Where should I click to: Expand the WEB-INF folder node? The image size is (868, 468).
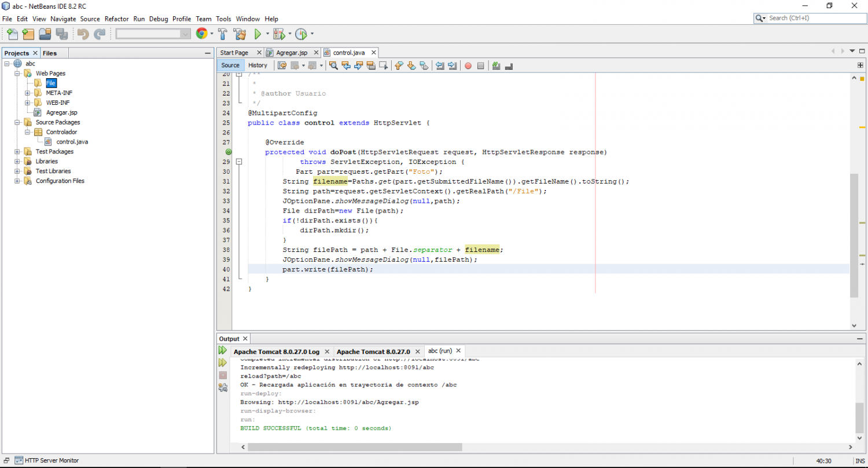28,103
